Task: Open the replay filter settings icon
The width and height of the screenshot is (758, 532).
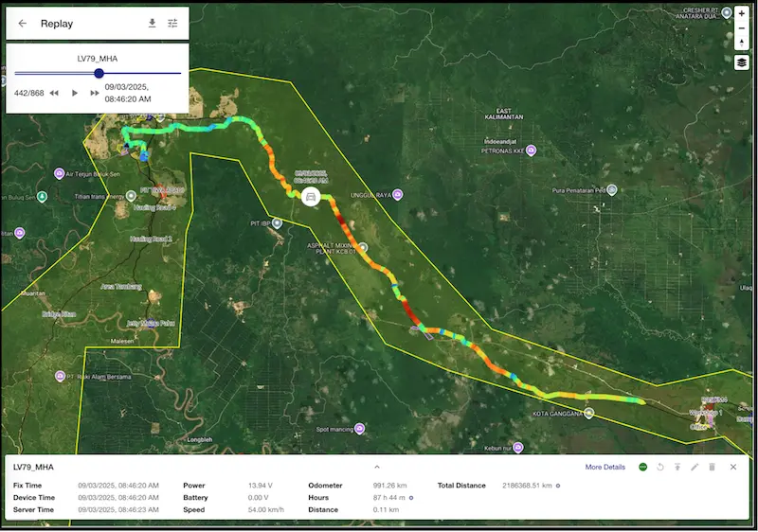Action: tap(172, 23)
